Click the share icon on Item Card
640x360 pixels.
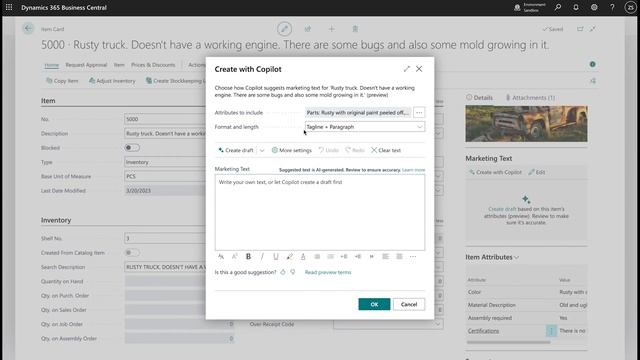(x=308, y=29)
